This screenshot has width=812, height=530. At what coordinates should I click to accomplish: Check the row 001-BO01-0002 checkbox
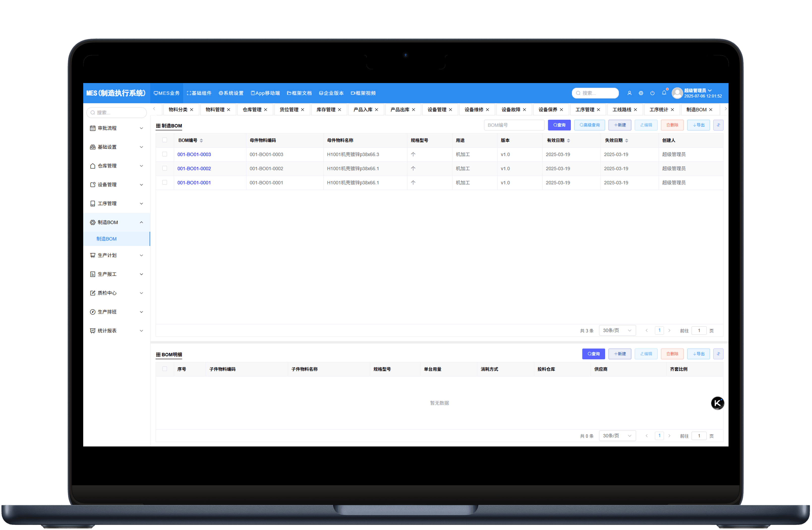click(x=165, y=168)
